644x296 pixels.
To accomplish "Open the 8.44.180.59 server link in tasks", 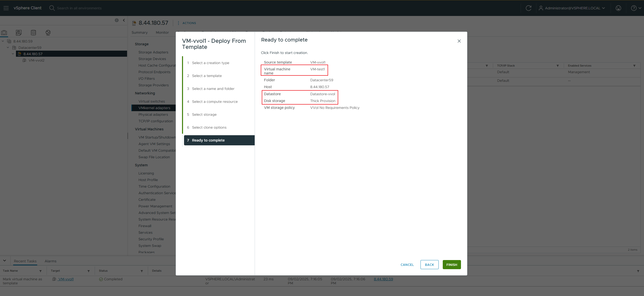I will pyautogui.click(x=383, y=279).
